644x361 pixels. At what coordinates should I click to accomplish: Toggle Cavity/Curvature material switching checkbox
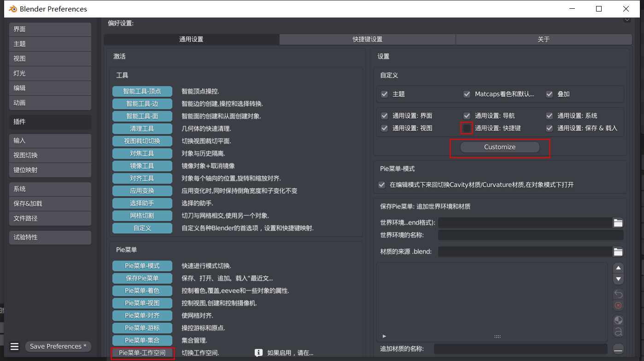381,185
